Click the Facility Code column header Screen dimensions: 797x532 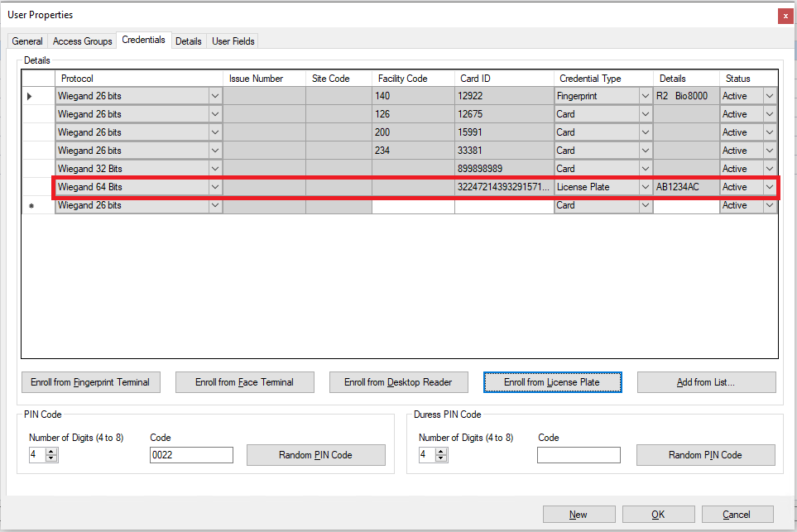click(413, 79)
